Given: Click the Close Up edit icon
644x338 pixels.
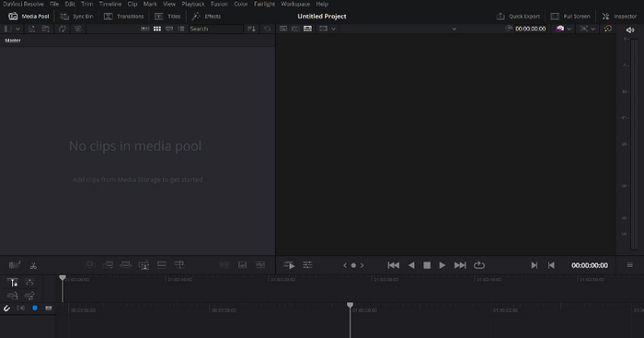Looking at the screenshot, I should (144, 265).
